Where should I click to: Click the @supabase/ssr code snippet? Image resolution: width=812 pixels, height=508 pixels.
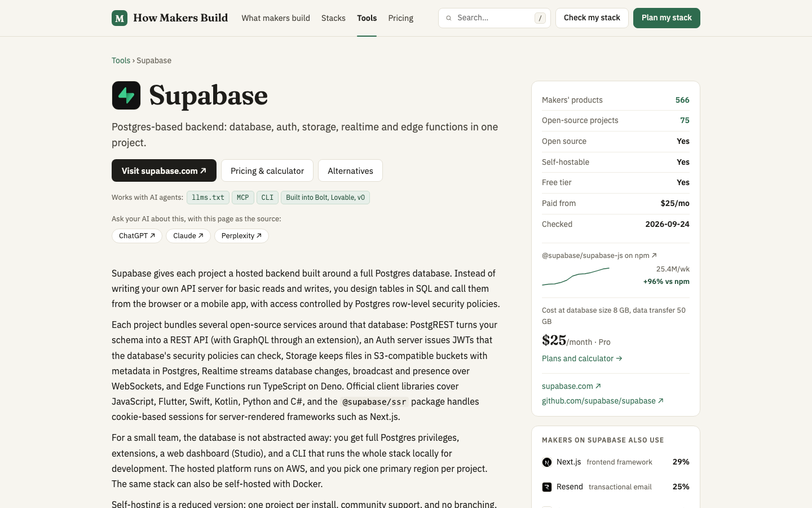point(374,402)
